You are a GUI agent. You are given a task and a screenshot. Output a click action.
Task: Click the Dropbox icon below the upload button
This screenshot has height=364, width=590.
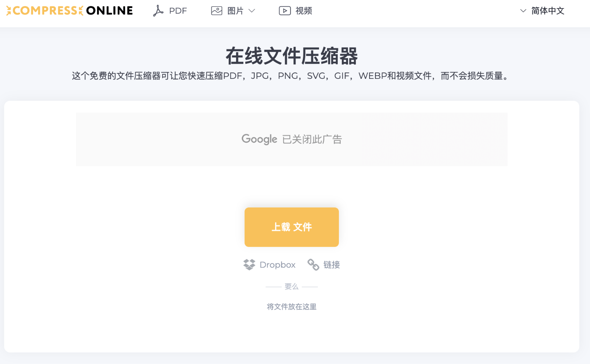click(249, 264)
